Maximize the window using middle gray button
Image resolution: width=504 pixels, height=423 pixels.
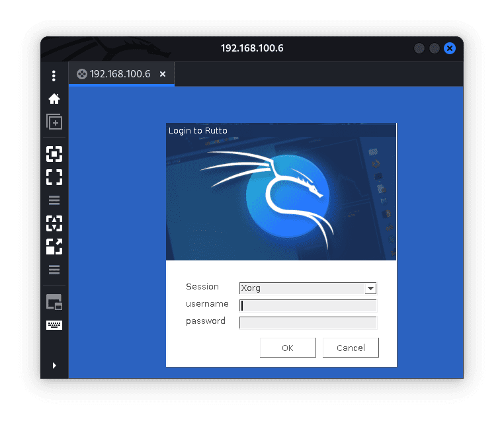(x=435, y=48)
